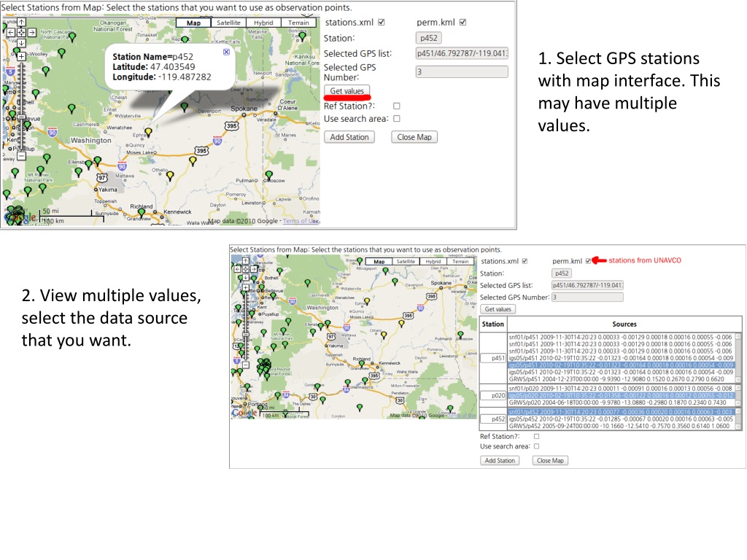Pan right arrow in the p452 popup map
This screenshot has width=747, height=560.
(x=31, y=32)
